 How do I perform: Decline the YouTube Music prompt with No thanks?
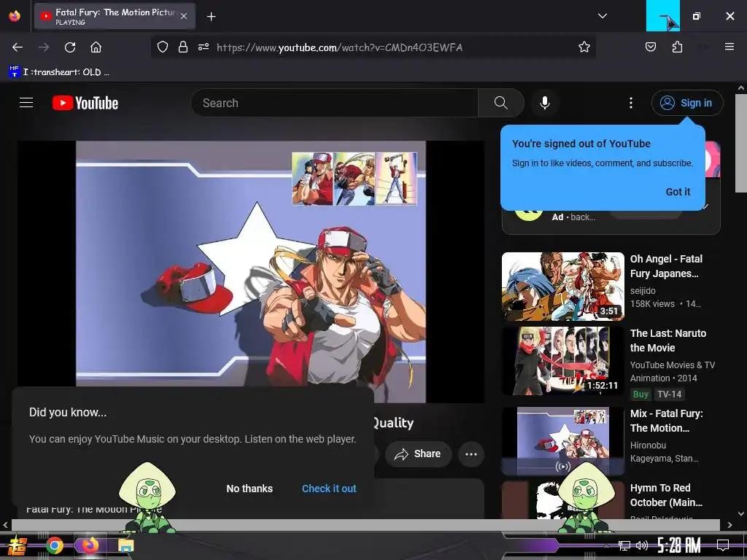click(x=249, y=489)
